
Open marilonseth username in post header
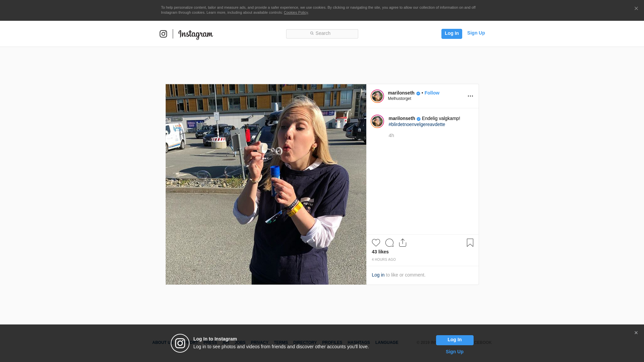401,93
